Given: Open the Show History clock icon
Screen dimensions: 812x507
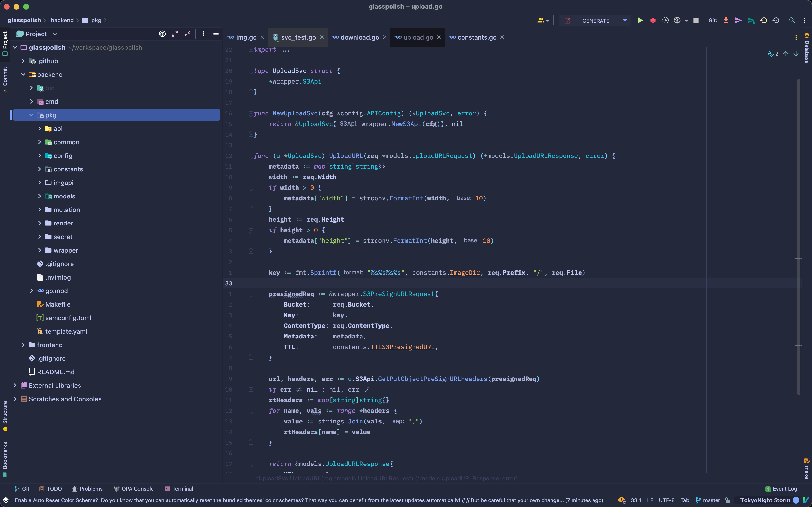Looking at the screenshot, I should tap(763, 21).
